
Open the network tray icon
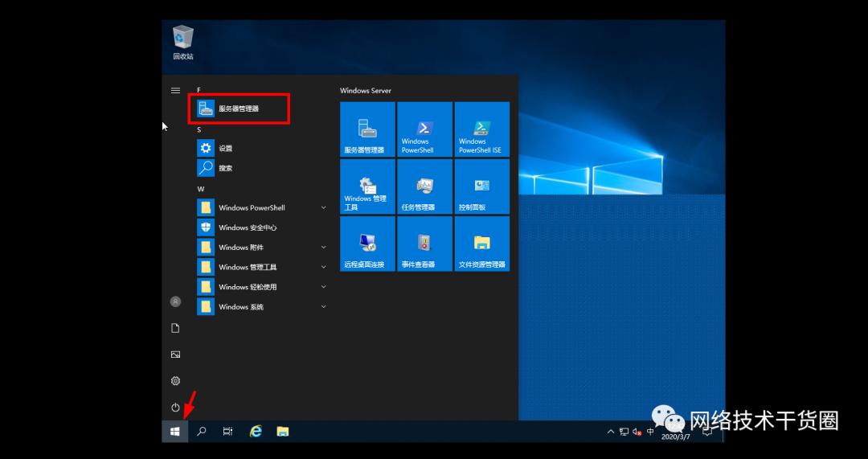coord(624,432)
